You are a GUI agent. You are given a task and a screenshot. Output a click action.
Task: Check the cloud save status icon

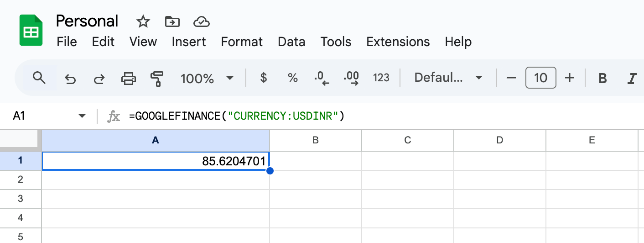[x=201, y=21]
